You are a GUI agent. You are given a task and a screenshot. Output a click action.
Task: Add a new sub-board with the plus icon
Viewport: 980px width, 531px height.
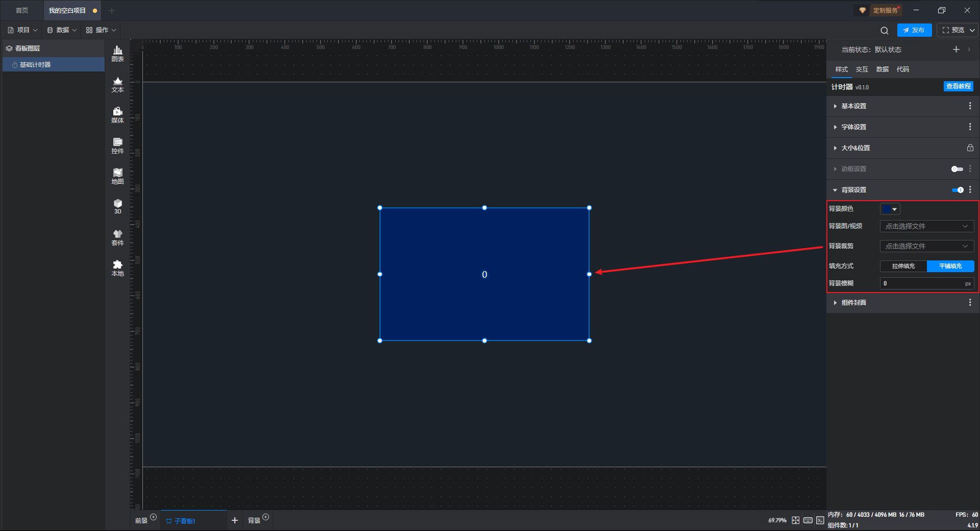235,520
